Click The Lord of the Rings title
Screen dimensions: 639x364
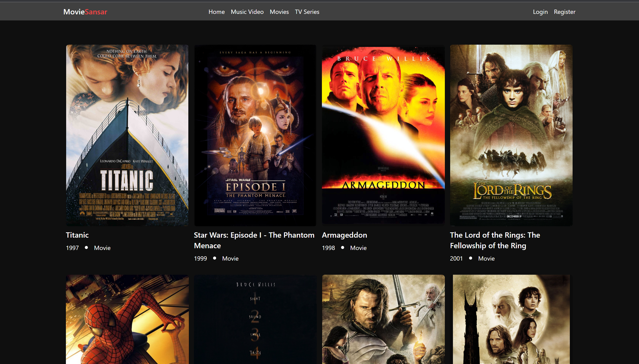495,240
